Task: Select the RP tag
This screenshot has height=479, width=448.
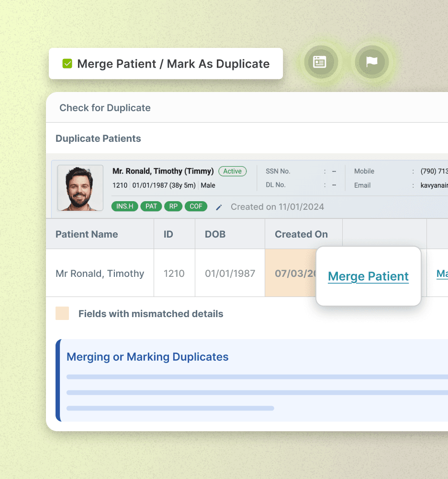Action: click(x=173, y=206)
